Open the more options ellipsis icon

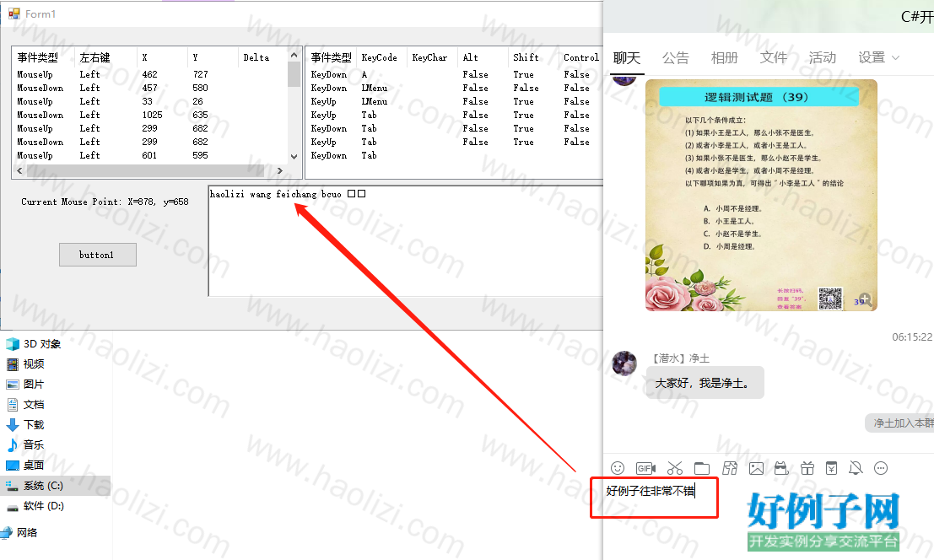(x=880, y=468)
